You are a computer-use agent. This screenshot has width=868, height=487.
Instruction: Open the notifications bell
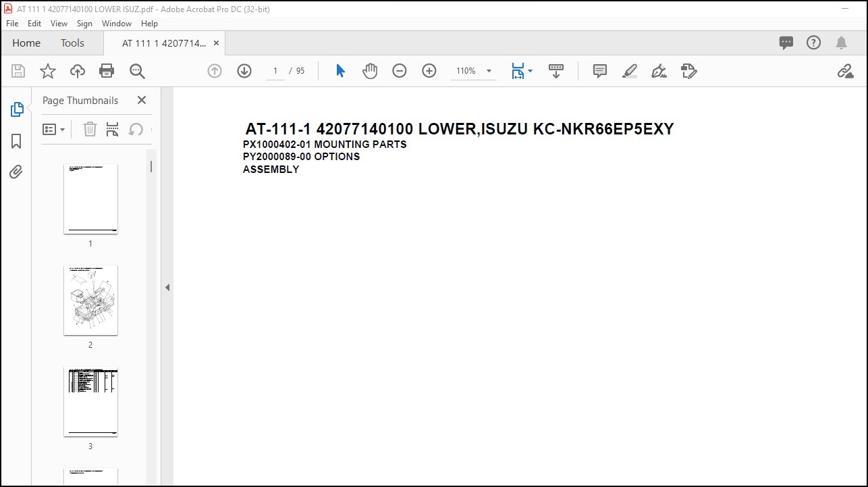tap(841, 43)
